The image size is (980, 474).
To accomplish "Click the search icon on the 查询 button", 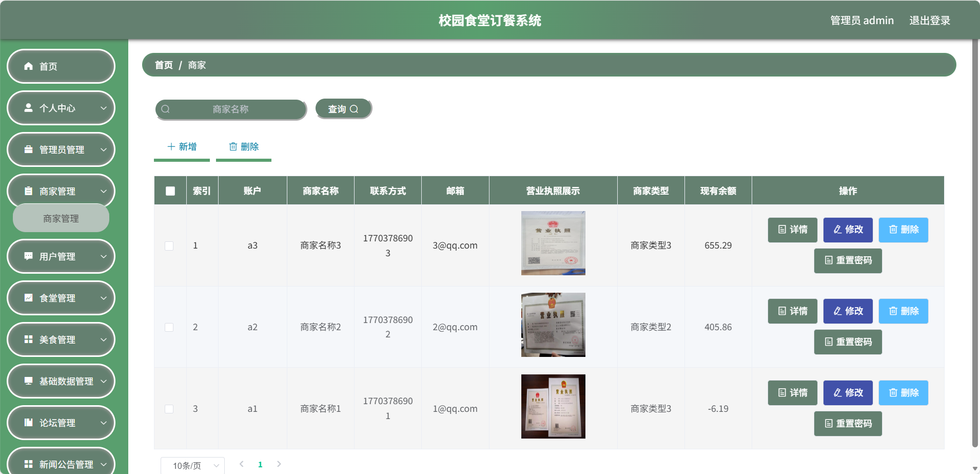I will click(354, 109).
